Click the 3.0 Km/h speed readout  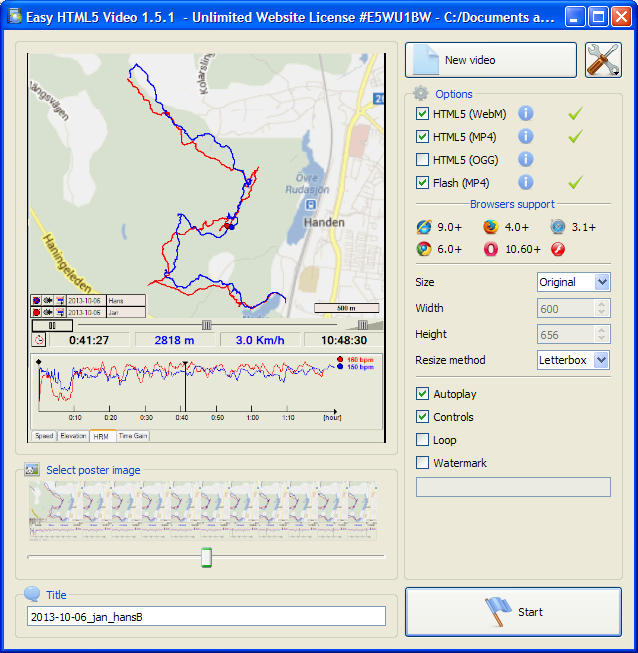(260, 340)
